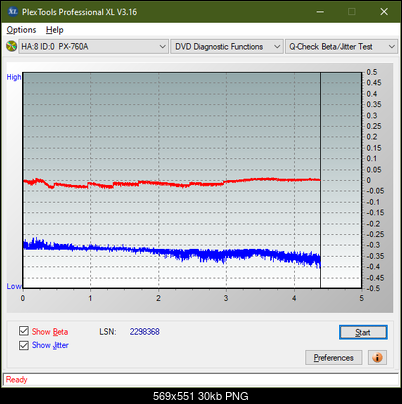Open the Preferences dialog

[x=334, y=358]
